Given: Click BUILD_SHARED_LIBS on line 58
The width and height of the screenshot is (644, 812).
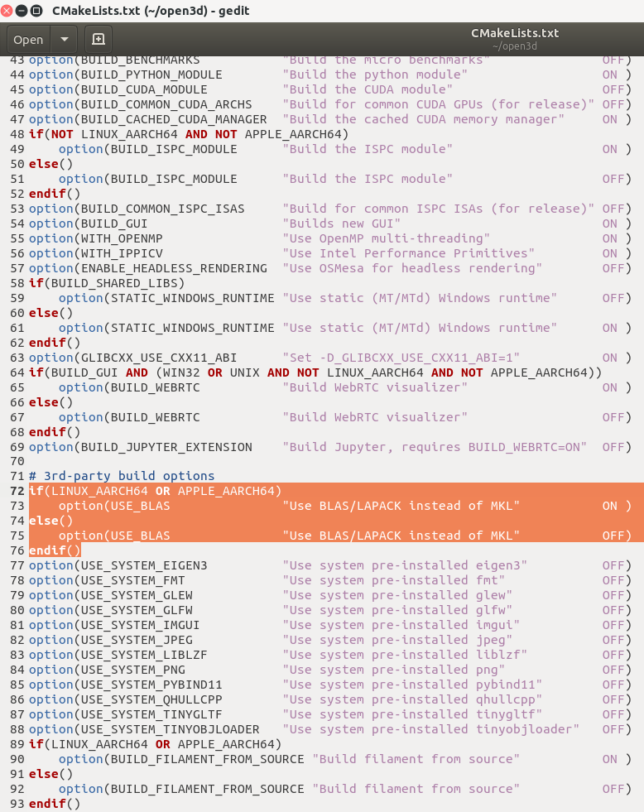Looking at the screenshot, I should (114, 284).
